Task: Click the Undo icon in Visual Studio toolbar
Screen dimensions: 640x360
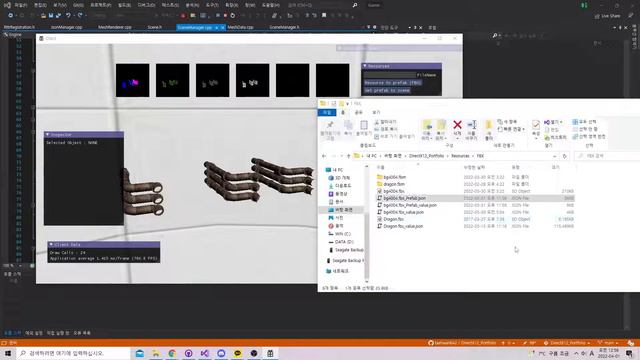Action: 68,16
